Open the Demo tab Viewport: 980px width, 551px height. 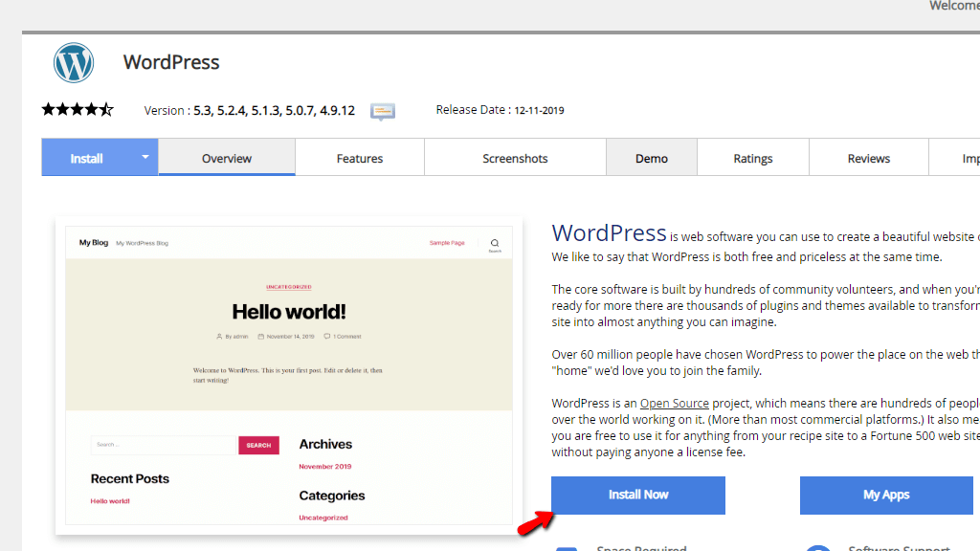[x=651, y=158]
